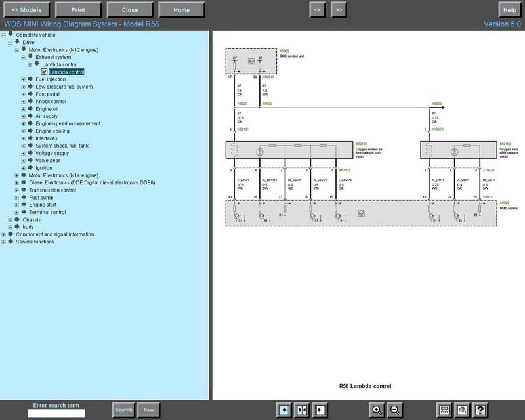The image size is (525, 420).
Task: Zoom out with the minus magnifier icon
Action: click(x=395, y=409)
